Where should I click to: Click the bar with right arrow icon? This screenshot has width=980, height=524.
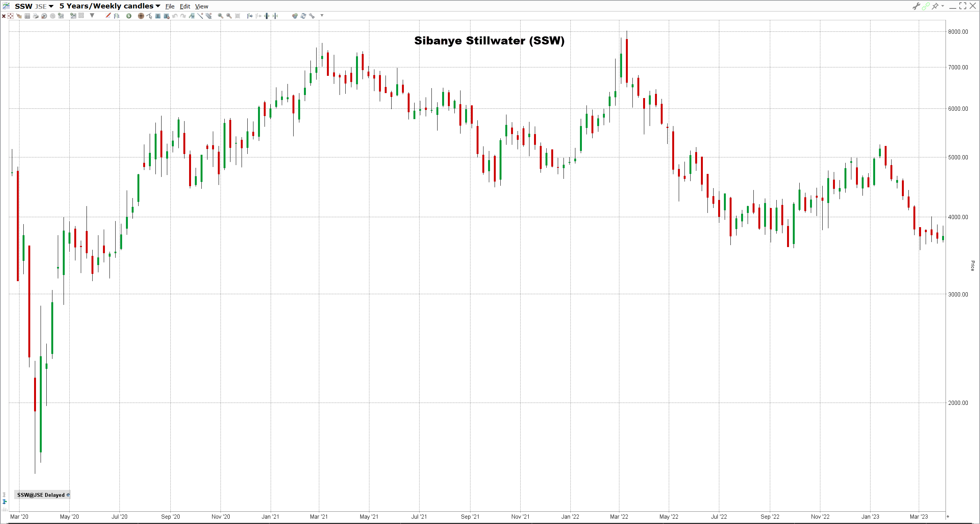click(x=250, y=16)
